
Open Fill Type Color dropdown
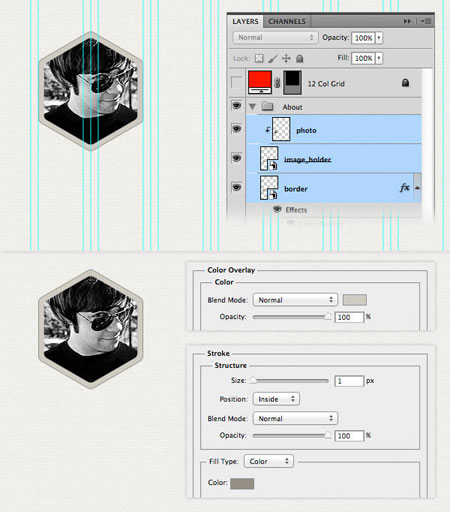269,461
